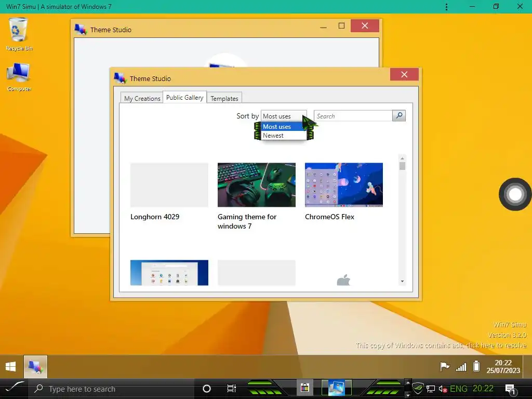Open the blue desktop theme thumbnail in second row
The width and height of the screenshot is (532, 399).
[x=169, y=273]
